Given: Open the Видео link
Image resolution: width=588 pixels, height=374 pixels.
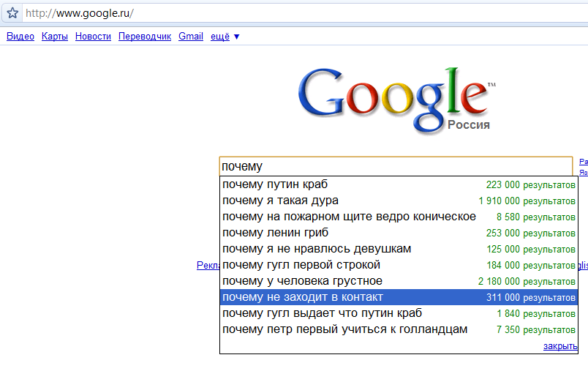Looking at the screenshot, I should (20, 37).
